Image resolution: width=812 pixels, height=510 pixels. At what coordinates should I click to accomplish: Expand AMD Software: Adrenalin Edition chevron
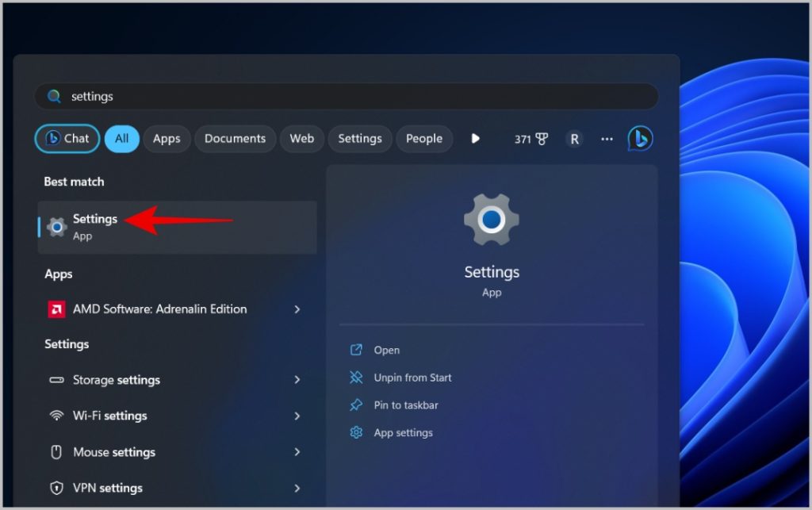297,309
